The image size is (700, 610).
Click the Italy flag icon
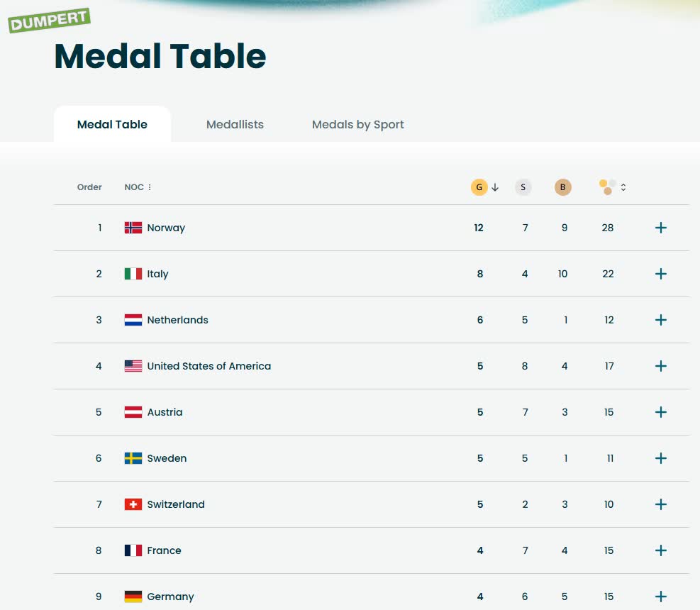point(133,274)
